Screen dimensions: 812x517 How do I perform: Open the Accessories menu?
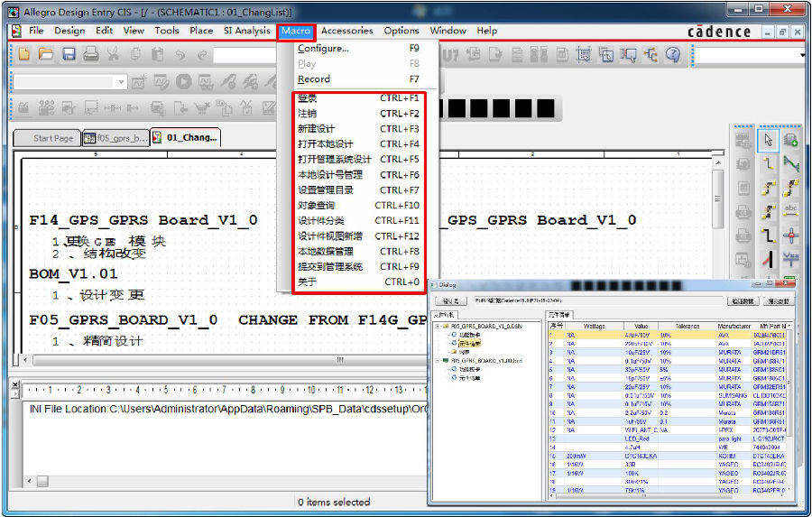click(x=347, y=31)
